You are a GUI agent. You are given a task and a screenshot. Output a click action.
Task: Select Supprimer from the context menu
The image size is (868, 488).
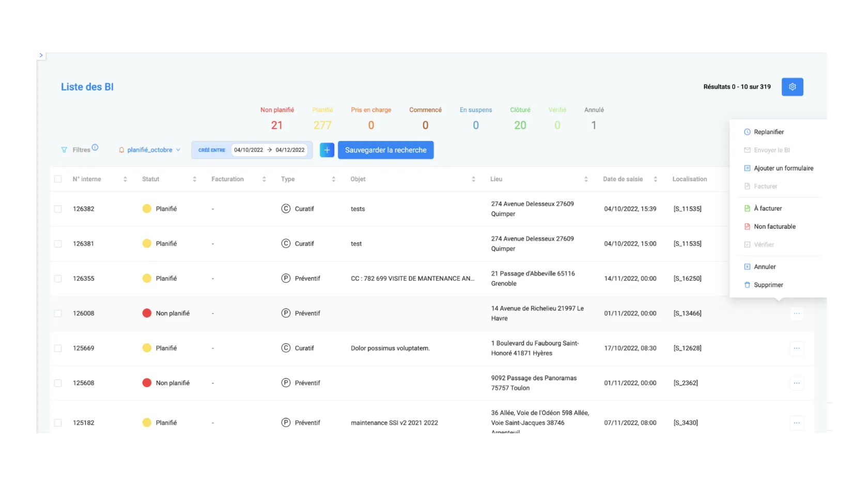point(768,285)
